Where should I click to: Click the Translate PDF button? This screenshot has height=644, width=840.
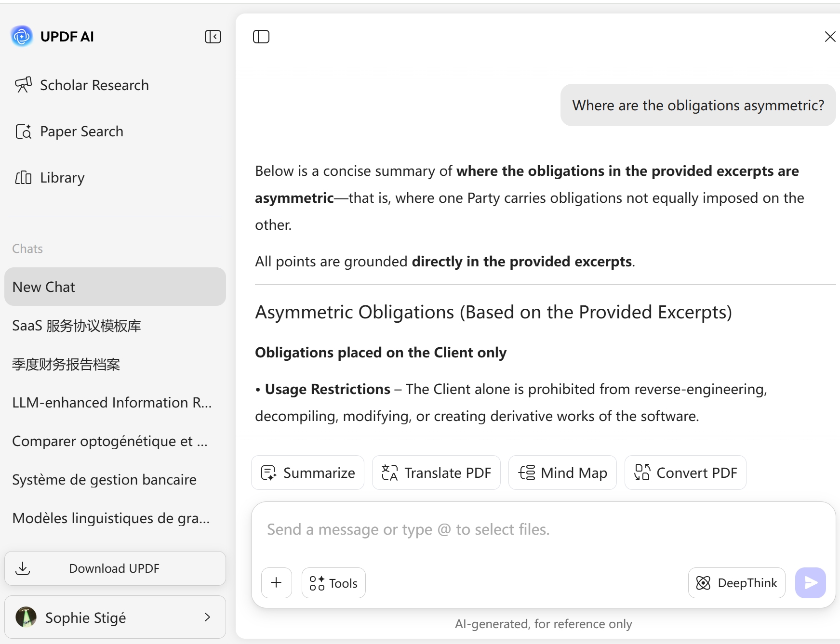[436, 473]
